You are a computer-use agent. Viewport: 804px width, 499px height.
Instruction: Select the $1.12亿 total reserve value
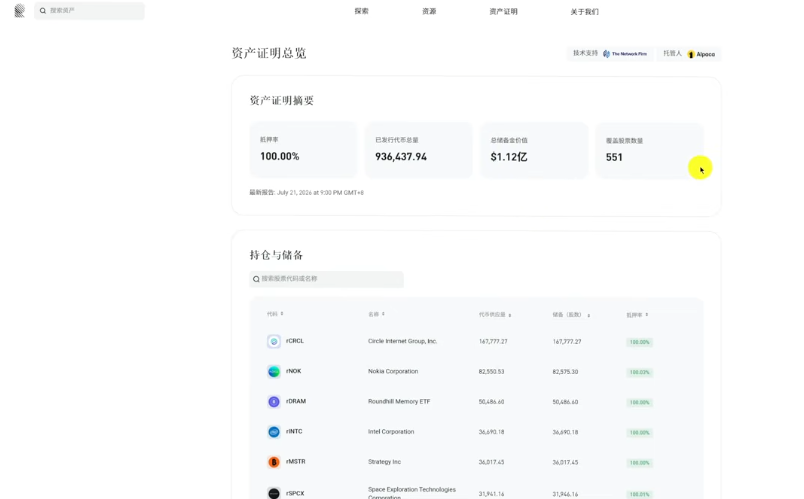click(509, 157)
